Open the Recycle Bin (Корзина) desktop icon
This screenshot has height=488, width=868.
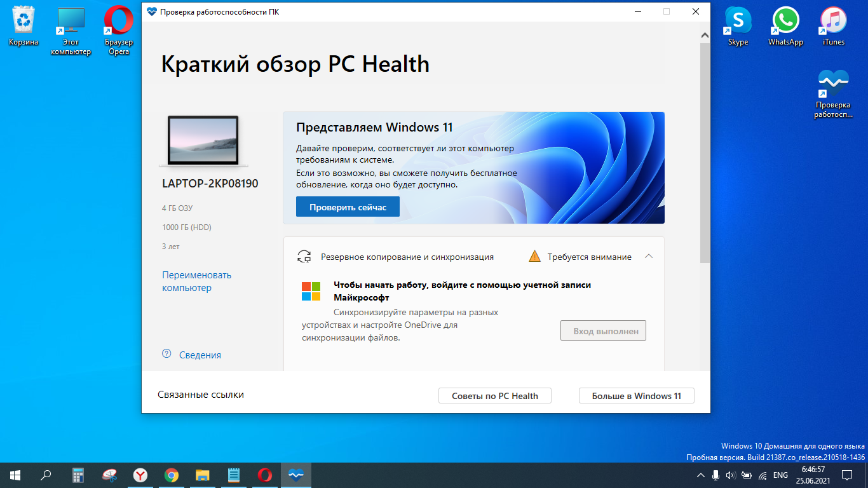(x=24, y=26)
